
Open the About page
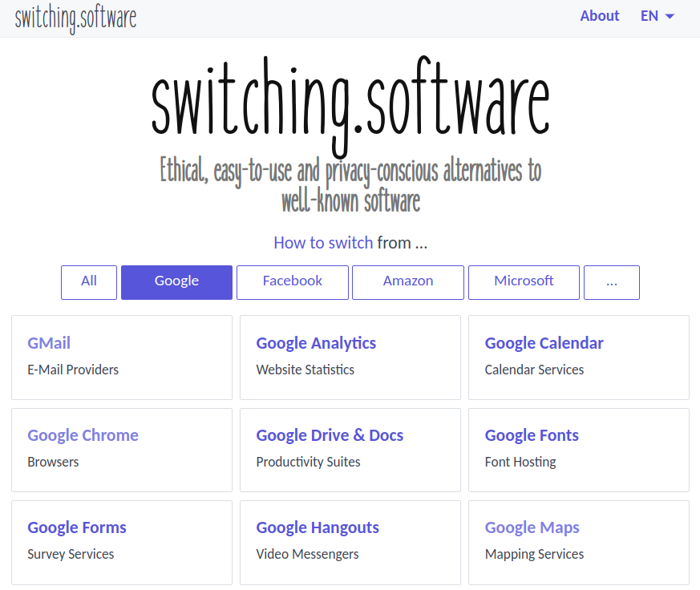pyautogui.click(x=600, y=16)
